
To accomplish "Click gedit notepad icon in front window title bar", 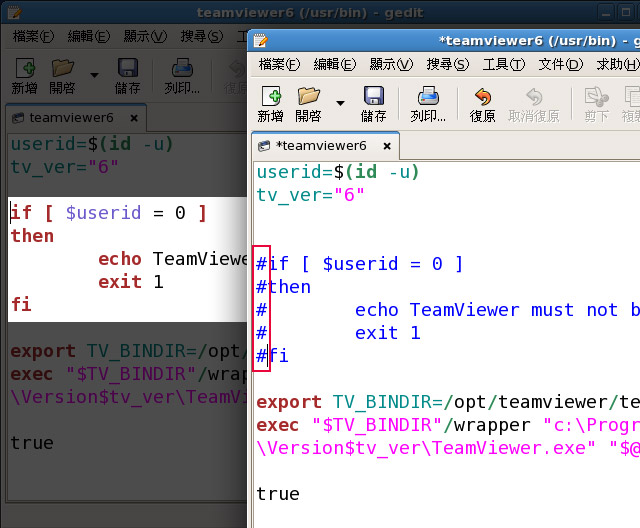I will point(260,41).
